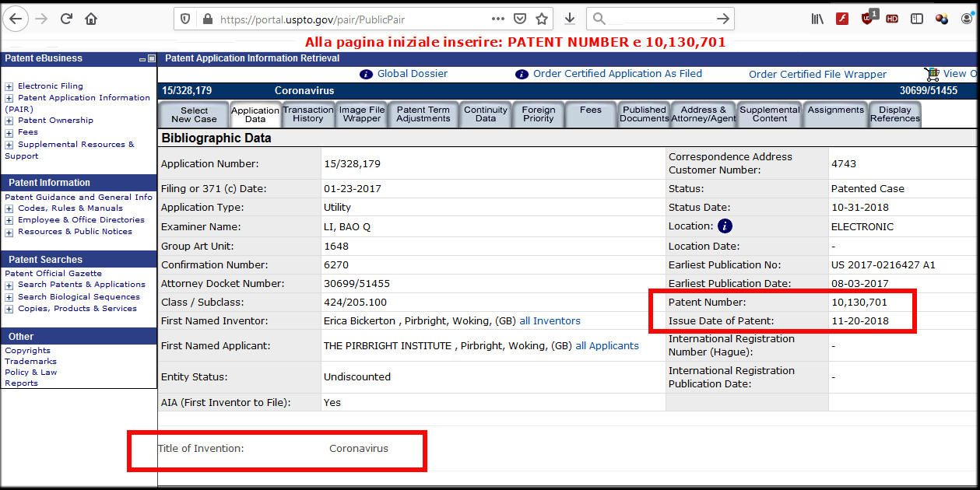Click into the browser search box
Screen dimensions: 980x490
(660, 19)
